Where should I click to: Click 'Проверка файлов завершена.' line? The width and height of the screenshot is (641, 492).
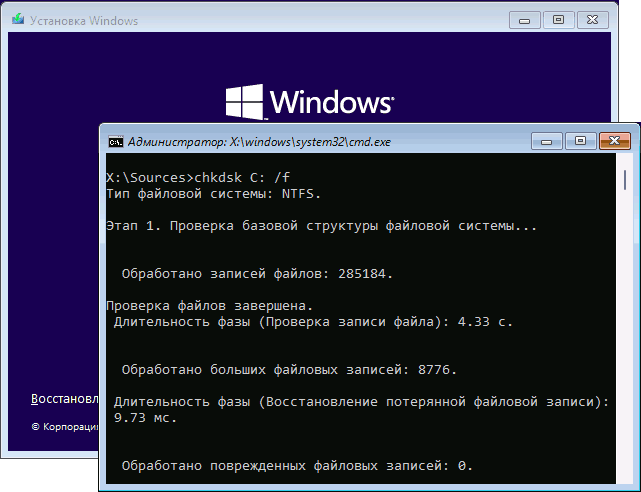coord(210,306)
